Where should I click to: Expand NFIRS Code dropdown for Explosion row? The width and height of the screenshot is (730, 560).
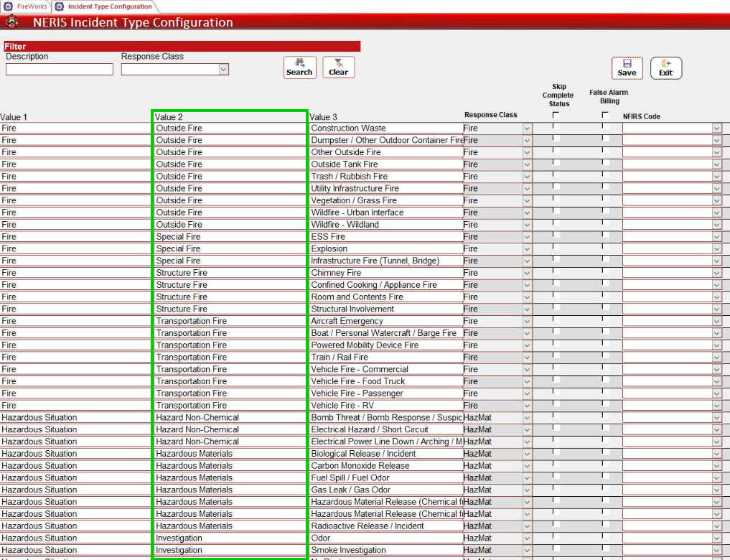tap(716, 249)
